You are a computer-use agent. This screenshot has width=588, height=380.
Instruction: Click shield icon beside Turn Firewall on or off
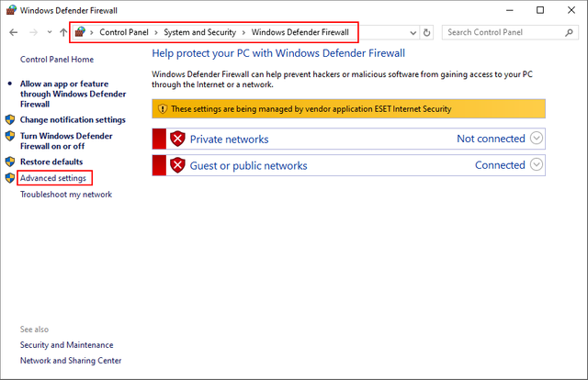10,136
